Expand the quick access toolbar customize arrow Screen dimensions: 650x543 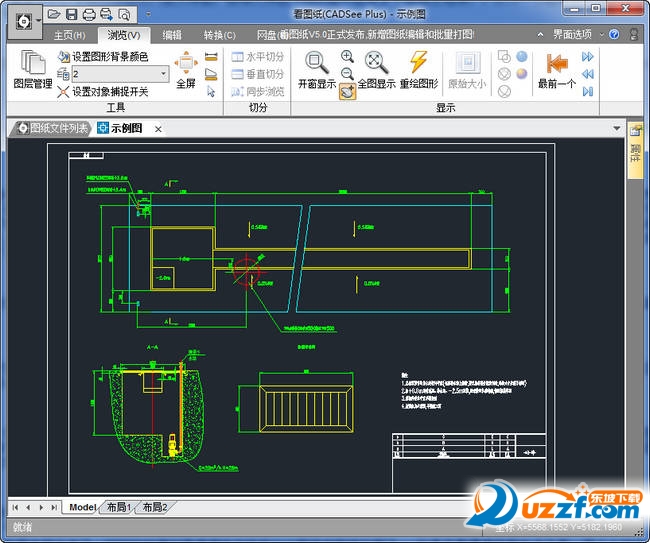pyautogui.click(x=148, y=14)
